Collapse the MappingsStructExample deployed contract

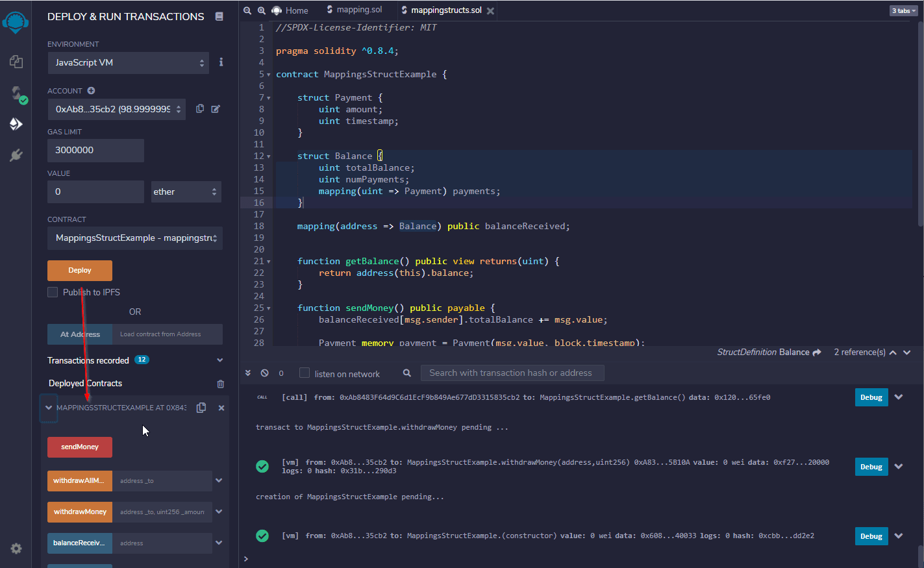pos(49,408)
